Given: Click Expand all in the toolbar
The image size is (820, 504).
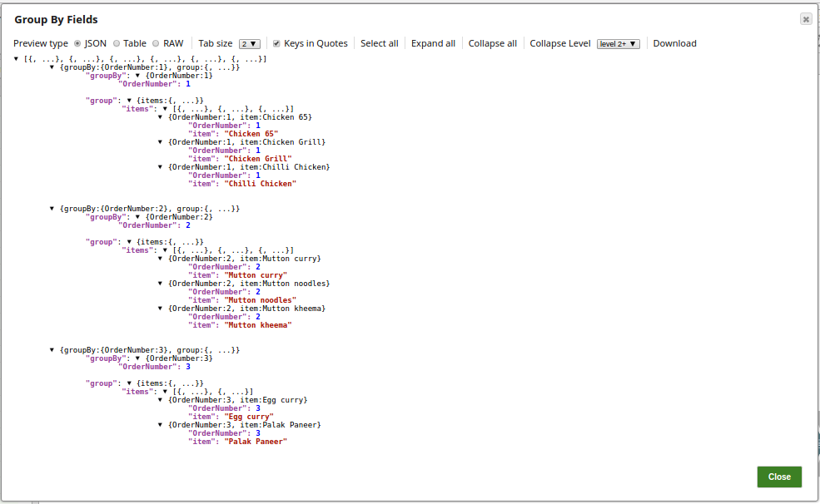Looking at the screenshot, I should coord(433,43).
